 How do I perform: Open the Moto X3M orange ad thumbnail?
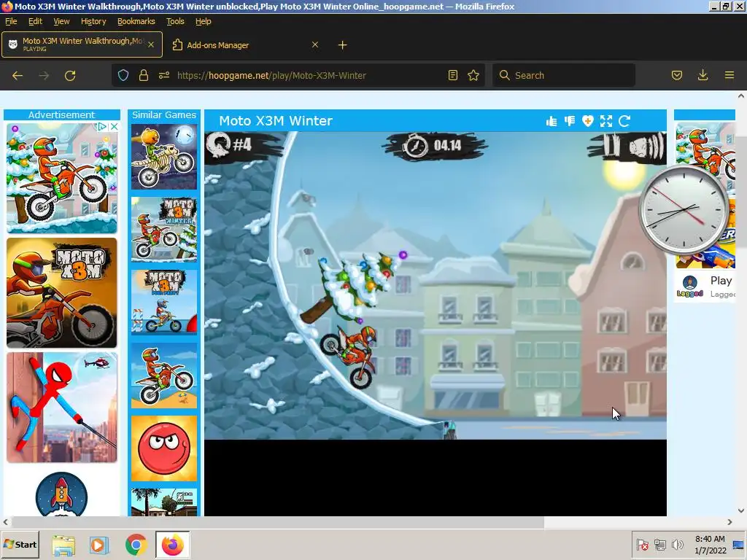[62, 293]
